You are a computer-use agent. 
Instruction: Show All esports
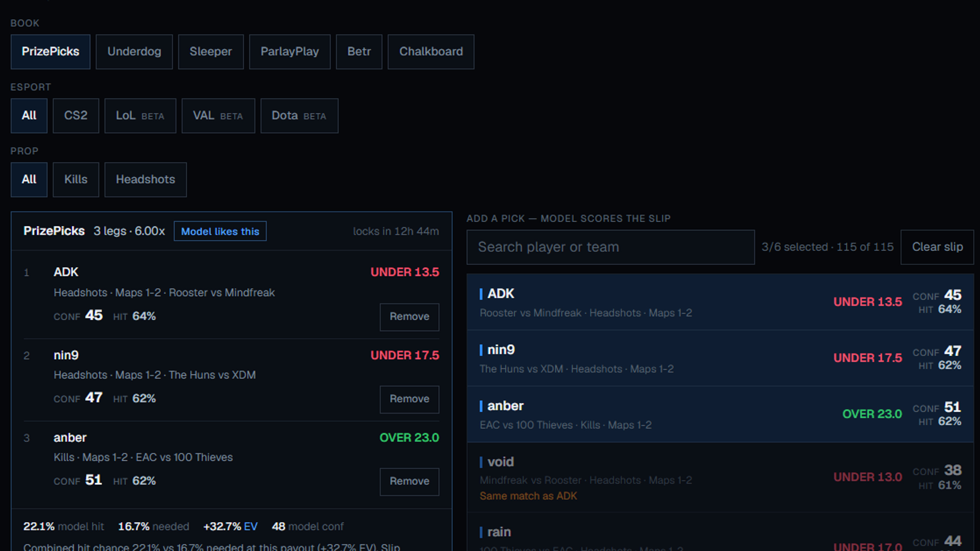[x=29, y=116]
